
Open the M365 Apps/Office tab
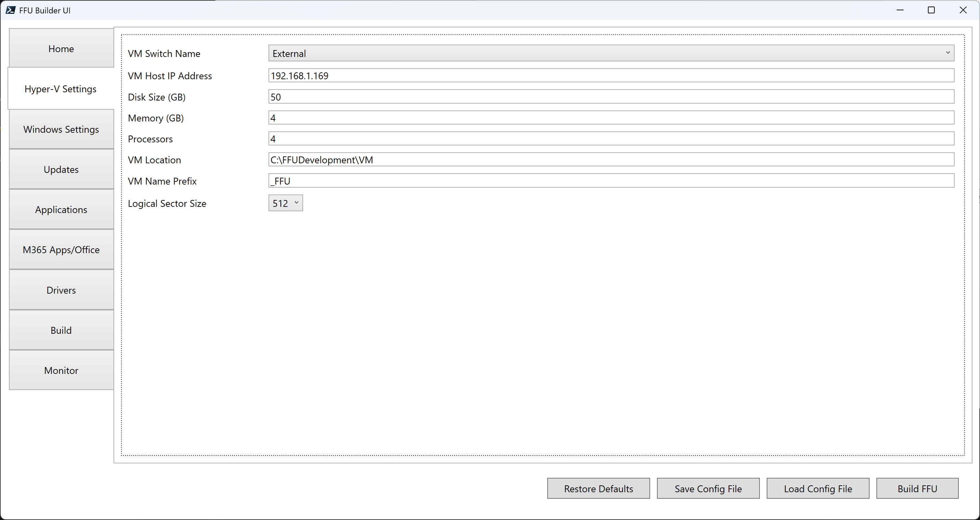[x=61, y=250]
